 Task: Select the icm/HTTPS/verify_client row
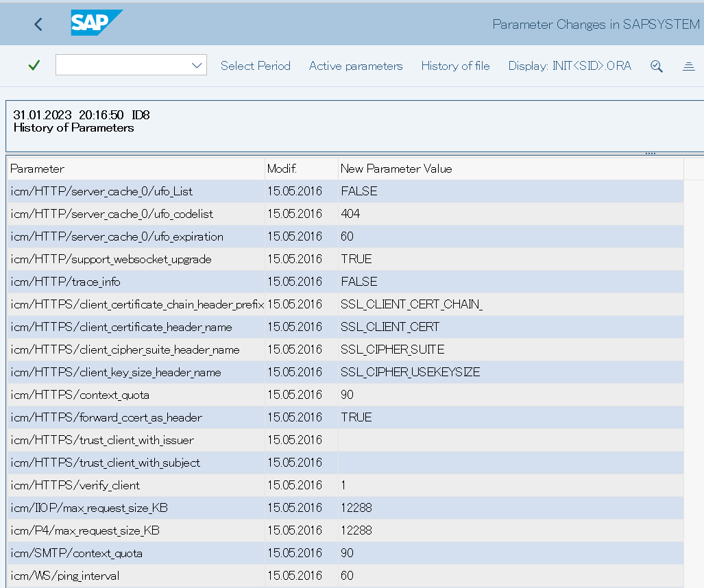(x=137, y=485)
